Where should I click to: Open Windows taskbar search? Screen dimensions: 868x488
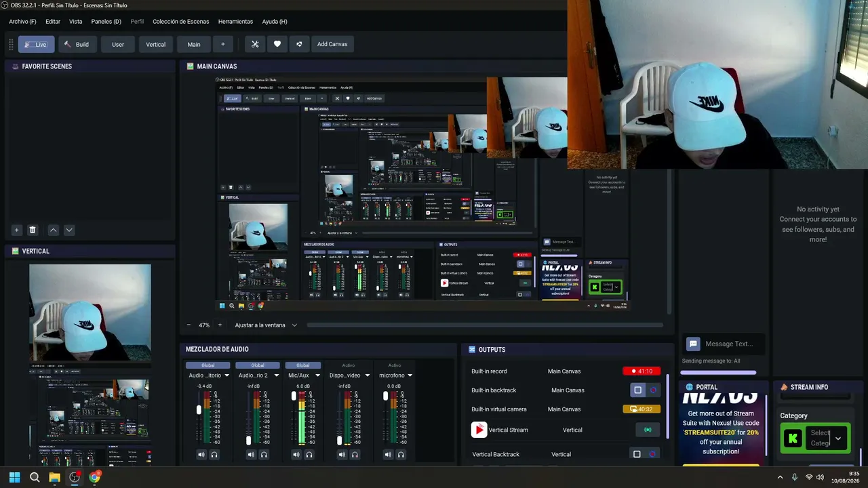35,477
